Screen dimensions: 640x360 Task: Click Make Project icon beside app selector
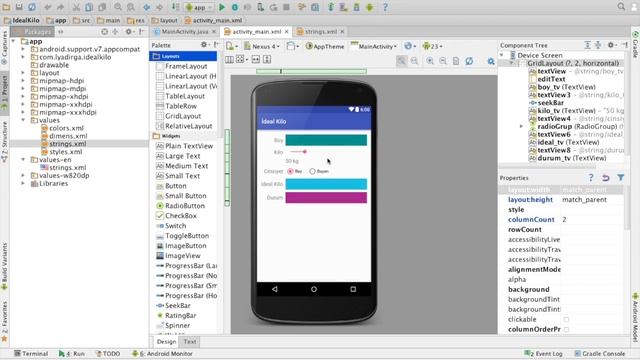[175, 7]
